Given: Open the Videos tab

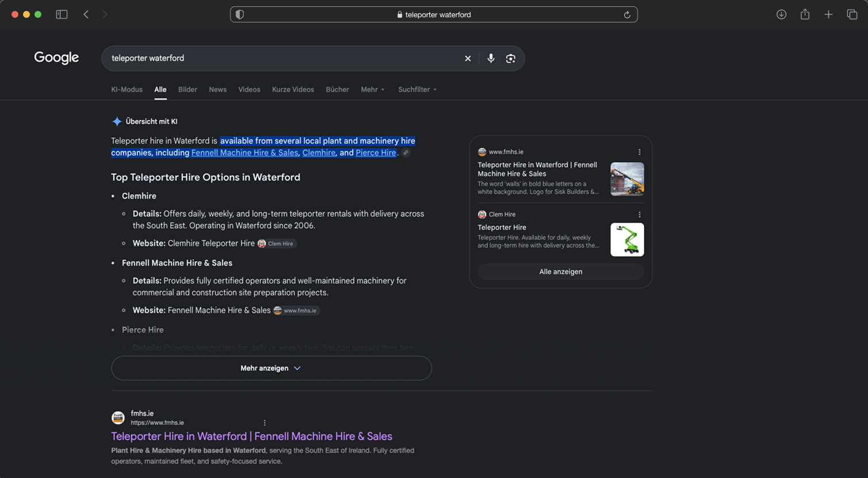Looking at the screenshot, I should point(249,90).
